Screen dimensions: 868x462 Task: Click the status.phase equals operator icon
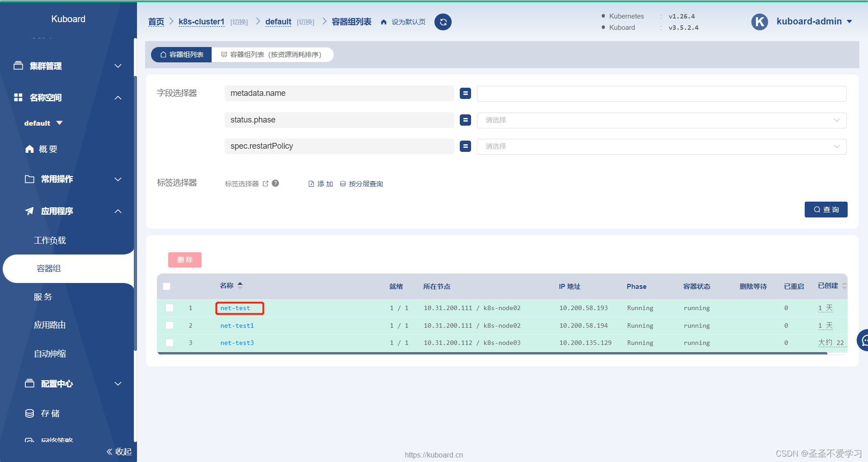tap(465, 120)
